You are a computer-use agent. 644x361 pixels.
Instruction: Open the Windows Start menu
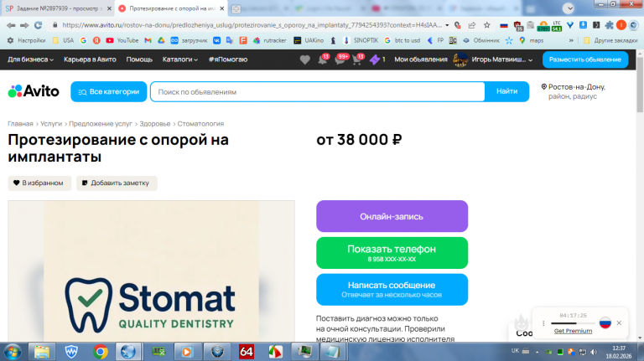tap(12, 352)
